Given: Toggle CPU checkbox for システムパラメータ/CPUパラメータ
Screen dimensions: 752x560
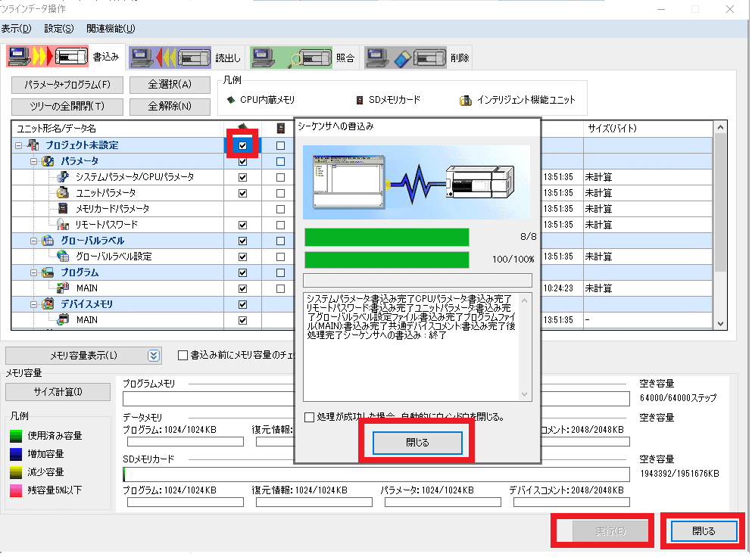Looking at the screenshot, I should click(x=242, y=177).
